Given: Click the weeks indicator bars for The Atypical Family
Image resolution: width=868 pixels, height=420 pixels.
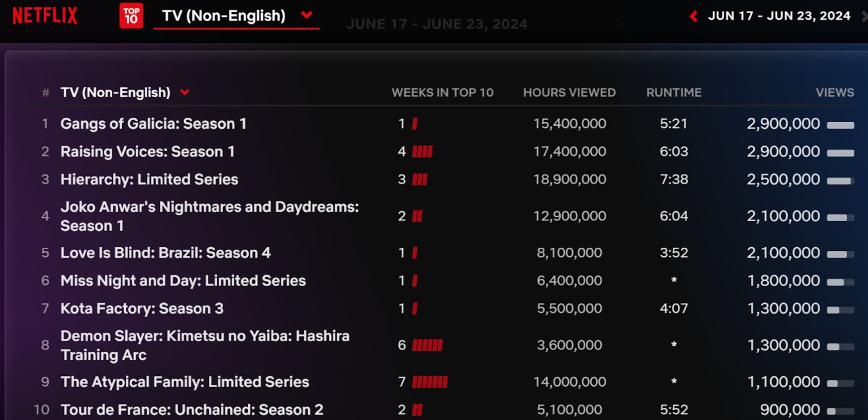Looking at the screenshot, I should (430, 382).
